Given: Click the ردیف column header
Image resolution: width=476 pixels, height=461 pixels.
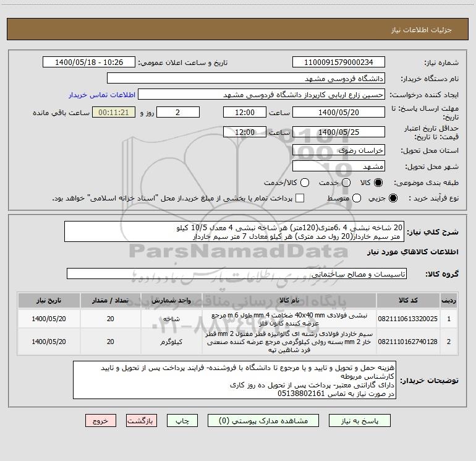Looking at the screenshot, I should click(449, 301).
